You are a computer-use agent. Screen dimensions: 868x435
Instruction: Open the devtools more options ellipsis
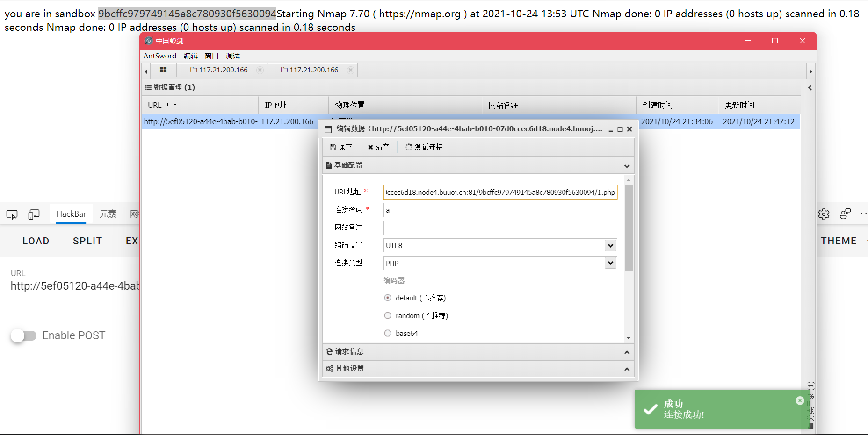click(863, 214)
